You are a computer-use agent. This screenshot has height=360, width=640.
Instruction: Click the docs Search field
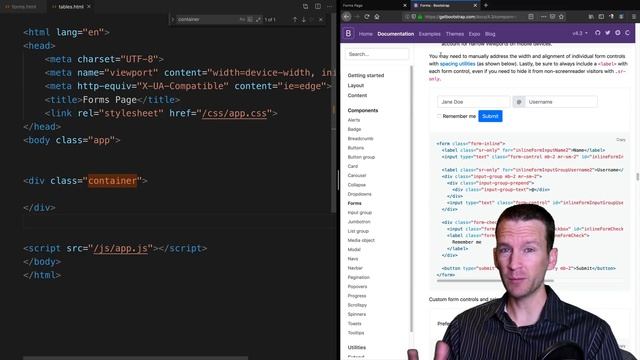[376, 54]
